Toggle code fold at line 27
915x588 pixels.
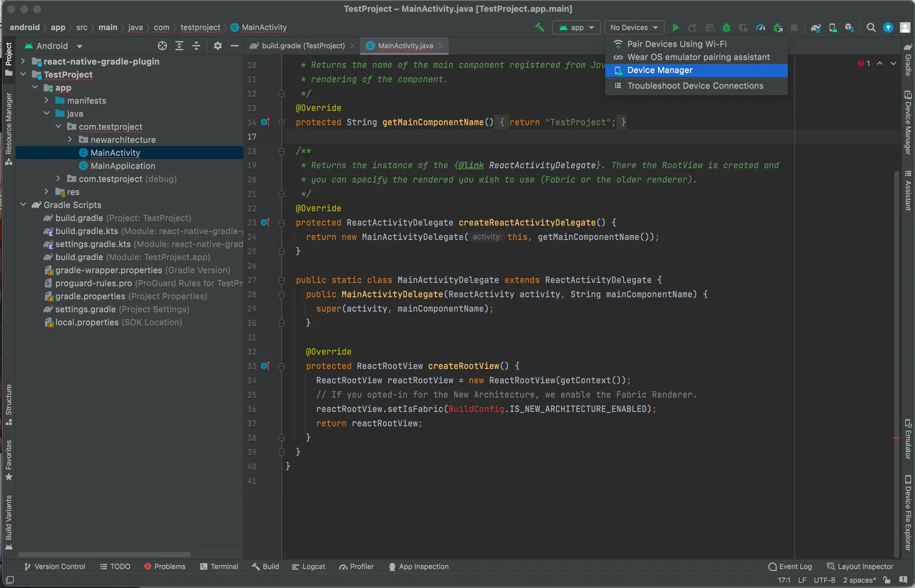tap(281, 280)
